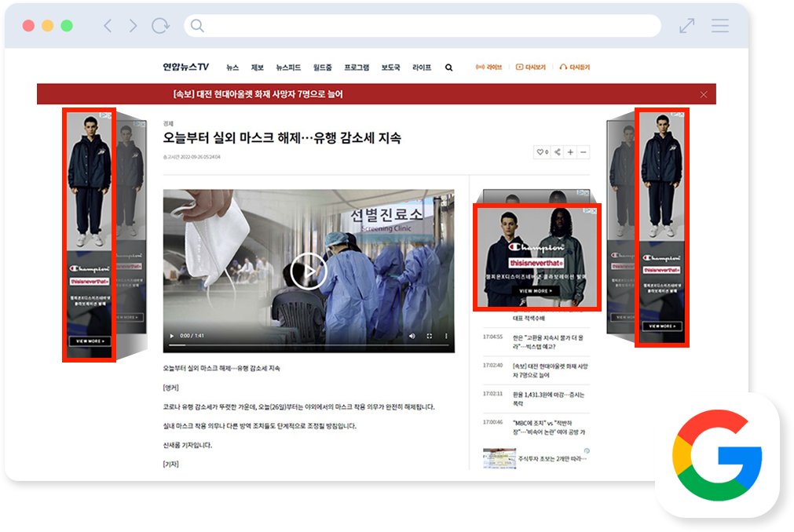Viewport: 794px width, 532px height.
Task: Open the 프로그램 navigation menu
Action: 357,67
